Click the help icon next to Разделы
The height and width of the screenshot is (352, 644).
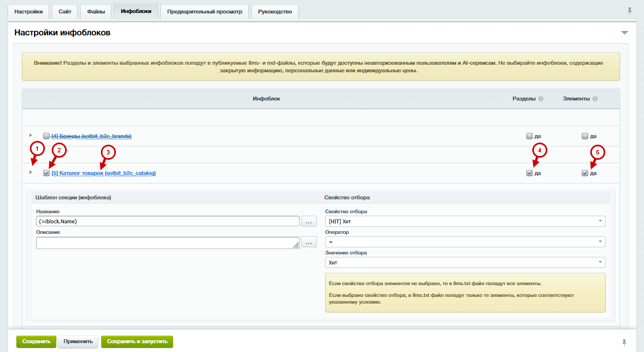click(541, 99)
